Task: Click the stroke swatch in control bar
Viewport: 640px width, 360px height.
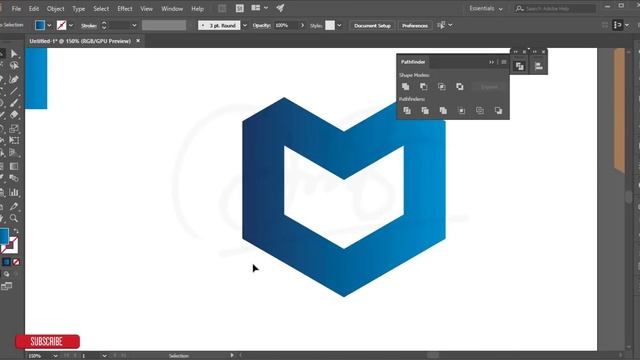Action: click(x=62, y=25)
